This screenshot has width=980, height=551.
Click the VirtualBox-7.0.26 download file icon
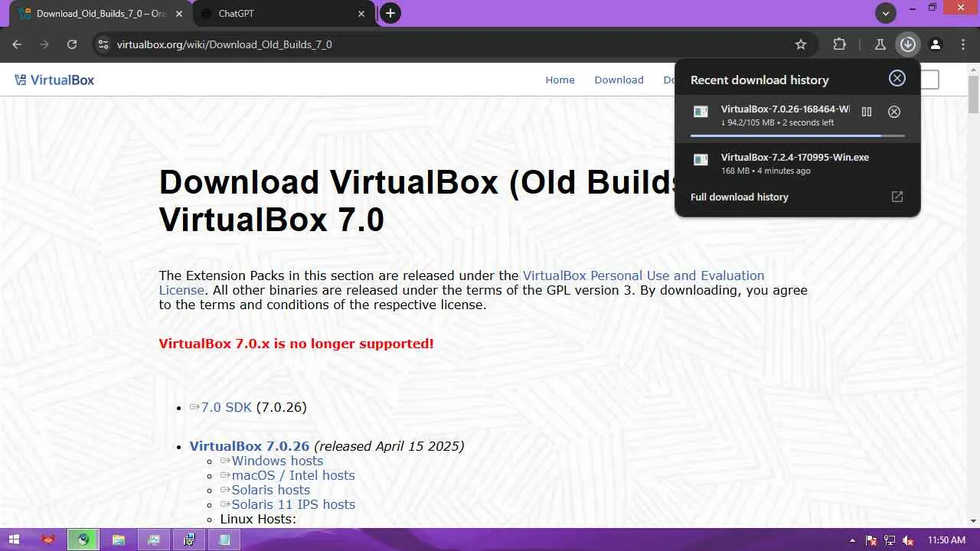click(701, 112)
